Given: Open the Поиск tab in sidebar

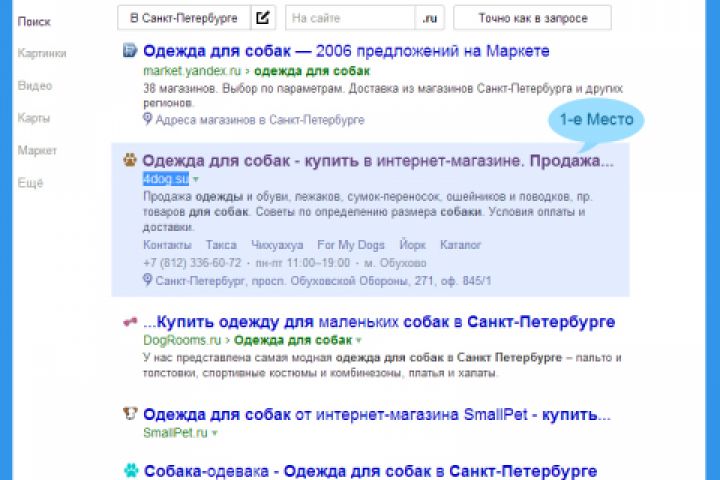Looking at the screenshot, I should click(34, 22).
